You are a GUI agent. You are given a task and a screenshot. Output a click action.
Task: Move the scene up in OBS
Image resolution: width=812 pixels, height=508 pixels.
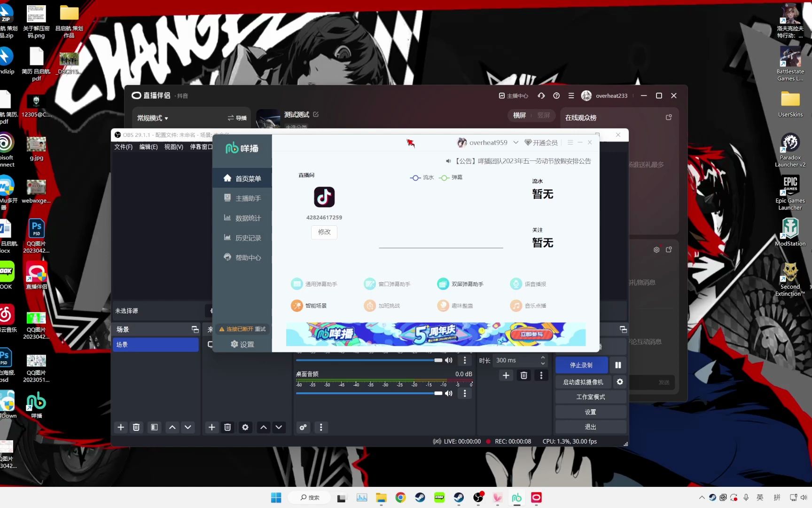(172, 427)
